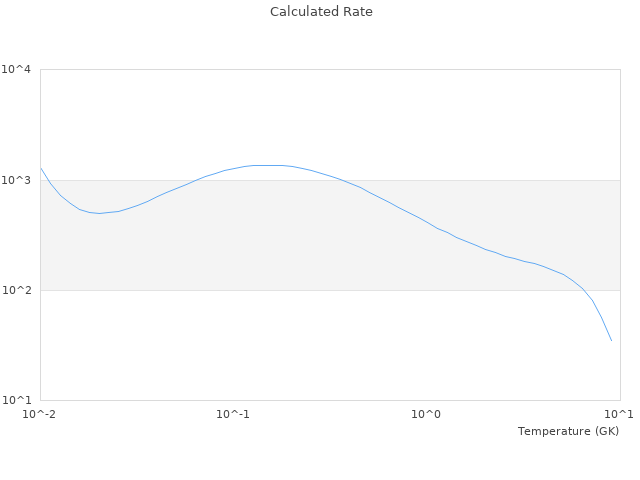
Task: Click the gray shaded band below the curve's peak
Action: tap(270, 235)
